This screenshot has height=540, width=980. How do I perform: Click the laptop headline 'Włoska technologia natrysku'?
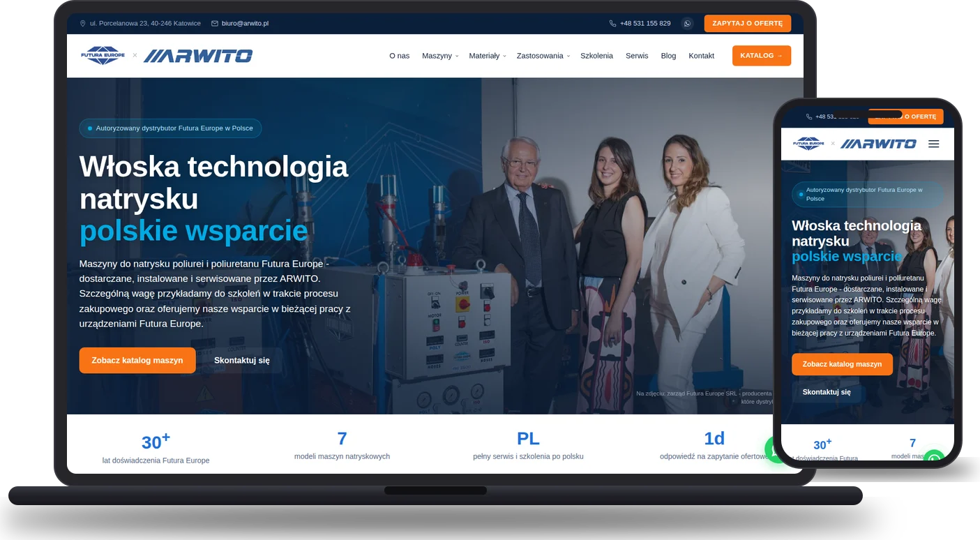coord(213,183)
